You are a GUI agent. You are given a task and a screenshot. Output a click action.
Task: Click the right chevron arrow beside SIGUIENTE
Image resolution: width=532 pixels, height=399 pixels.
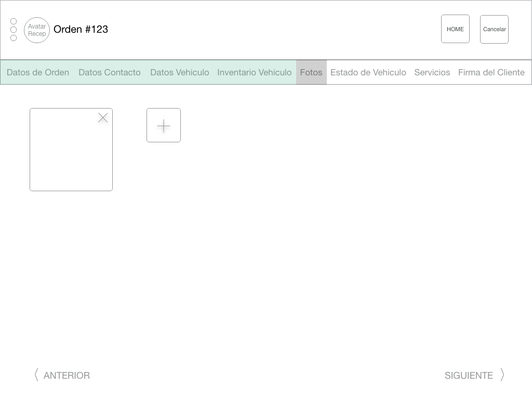[502, 375]
